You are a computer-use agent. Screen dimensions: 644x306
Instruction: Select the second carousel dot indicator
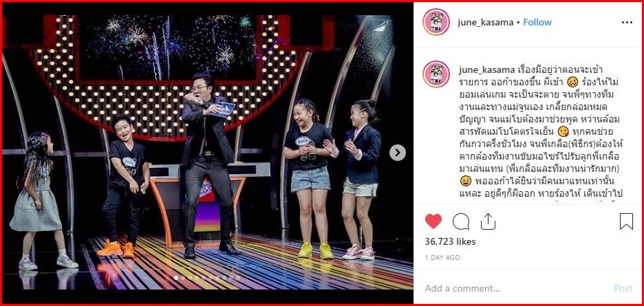(183, 278)
